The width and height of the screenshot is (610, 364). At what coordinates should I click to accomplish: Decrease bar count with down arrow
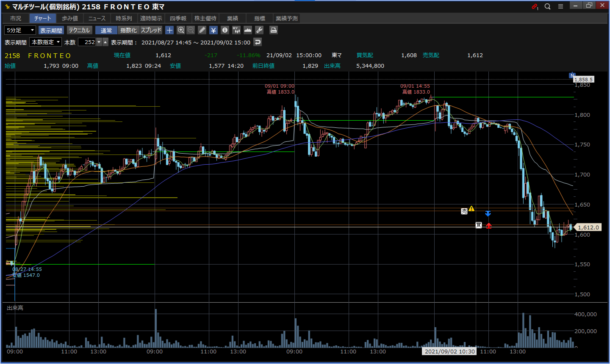99,42
